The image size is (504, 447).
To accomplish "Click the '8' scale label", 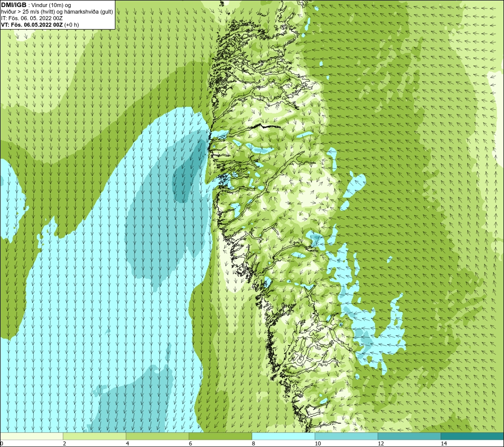I will (x=254, y=443).
